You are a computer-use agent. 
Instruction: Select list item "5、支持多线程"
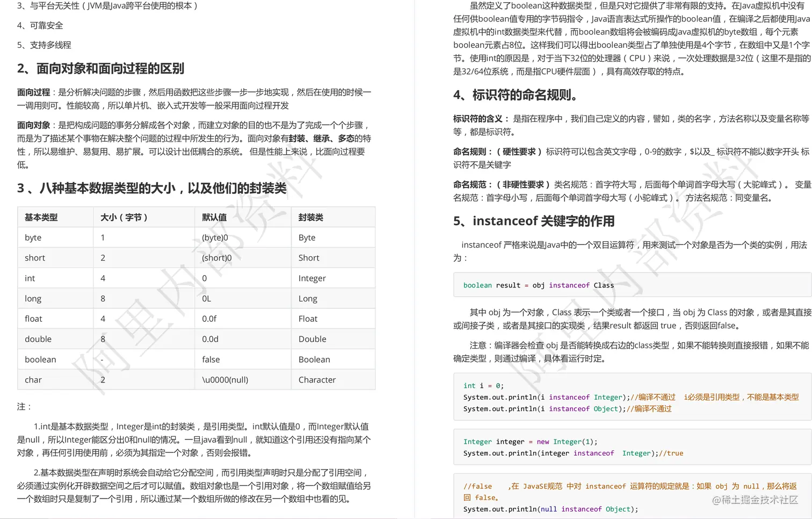tap(43, 45)
